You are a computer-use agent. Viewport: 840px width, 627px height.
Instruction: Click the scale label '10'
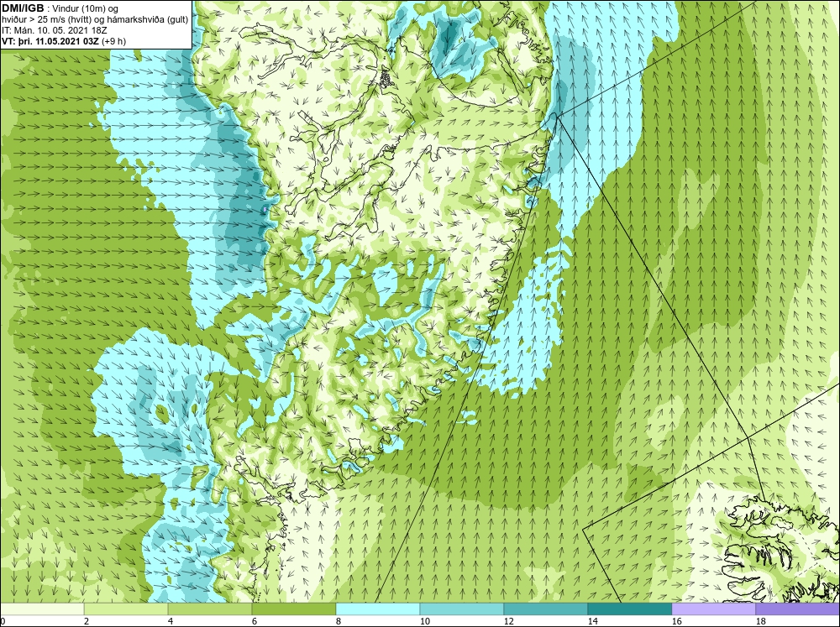click(x=425, y=621)
